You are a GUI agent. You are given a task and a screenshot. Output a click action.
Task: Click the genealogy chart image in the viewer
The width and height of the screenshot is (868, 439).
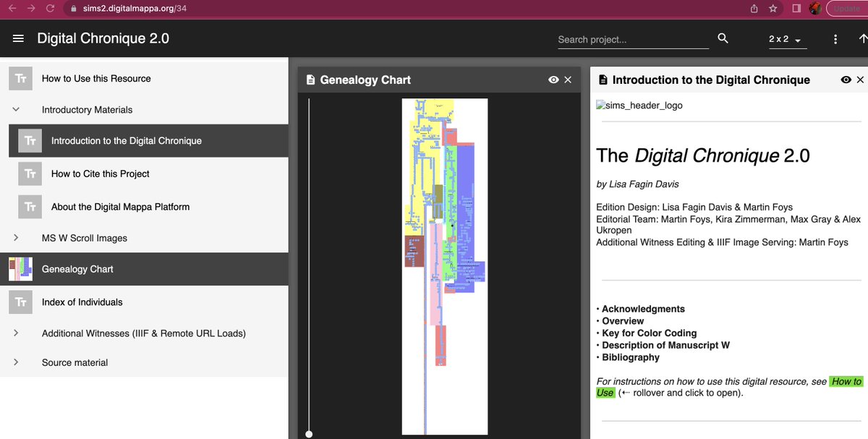[x=445, y=266]
